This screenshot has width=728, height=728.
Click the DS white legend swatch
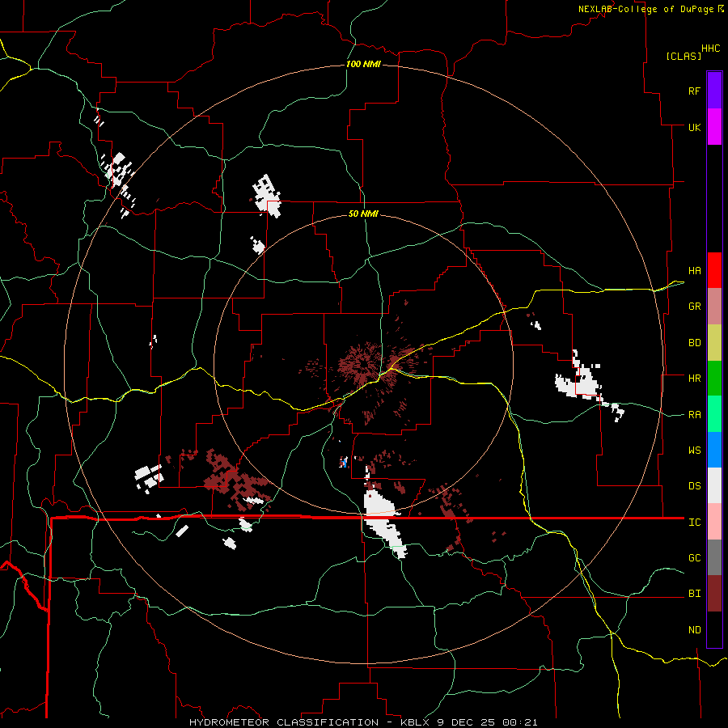point(714,485)
